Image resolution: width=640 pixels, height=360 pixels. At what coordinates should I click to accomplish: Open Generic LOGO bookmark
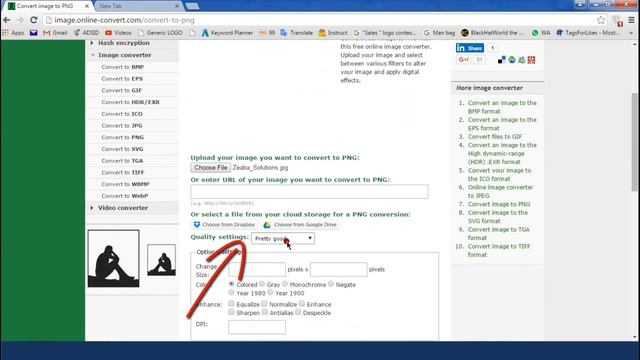click(x=160, y=33)
